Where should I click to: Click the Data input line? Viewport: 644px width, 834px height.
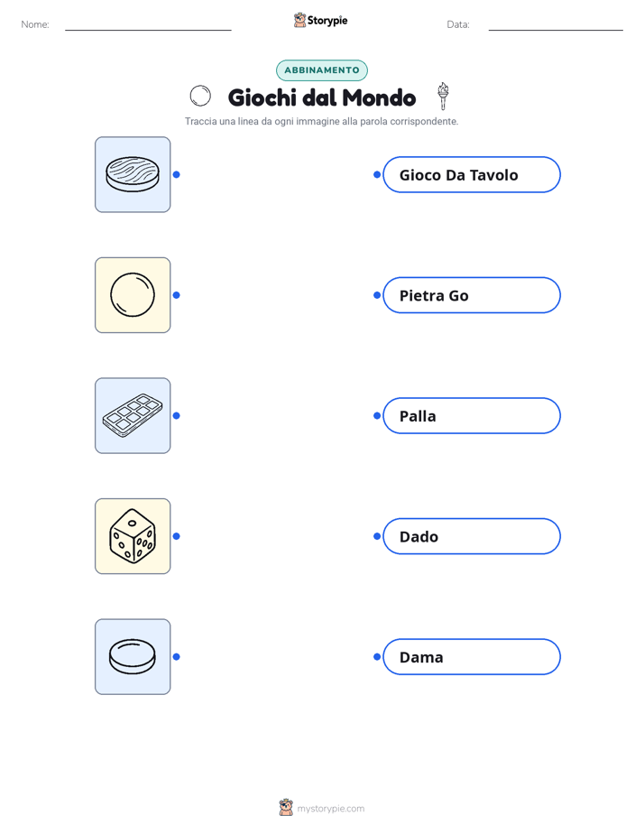[556, 24]
